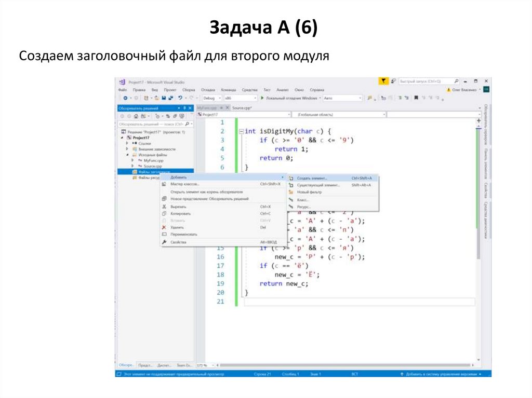532x398 pixels.
Task: Click Удалить in context menu
Action: coord(223,227)
